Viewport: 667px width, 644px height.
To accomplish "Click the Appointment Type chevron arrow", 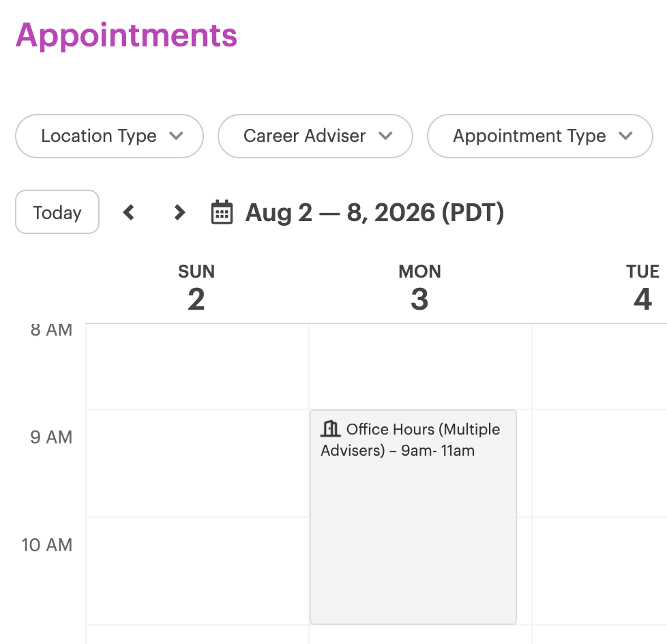I will click(625, 136).
